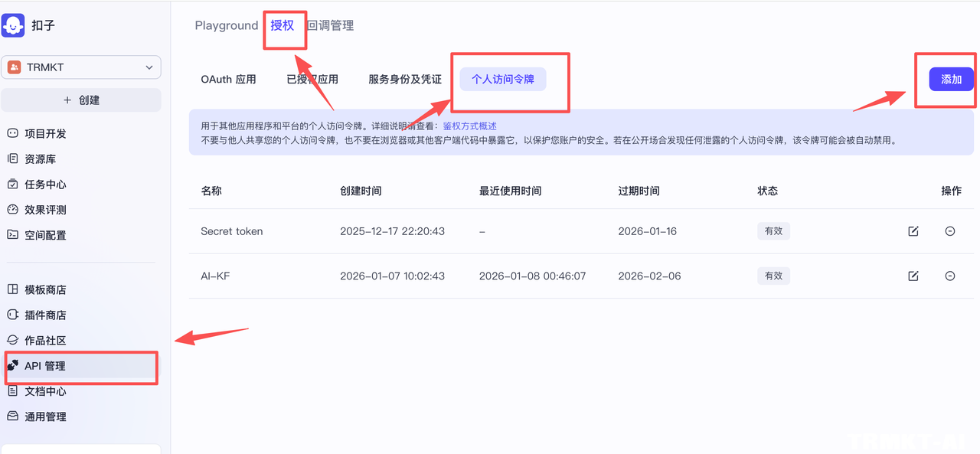Image resolution: width=980 pixels, height=454 pixels.
Task: Disable the AI-KF token
Action: point(950,276)
